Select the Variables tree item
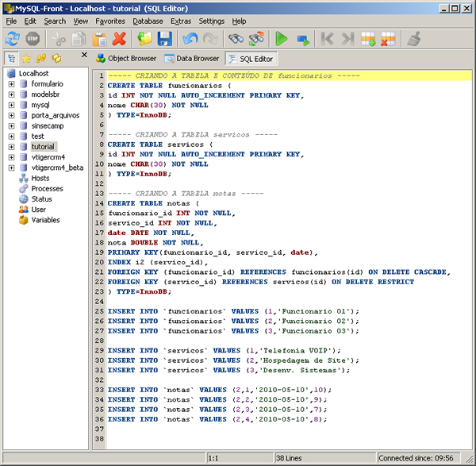476x466 pixels. [x=45, y=220]
